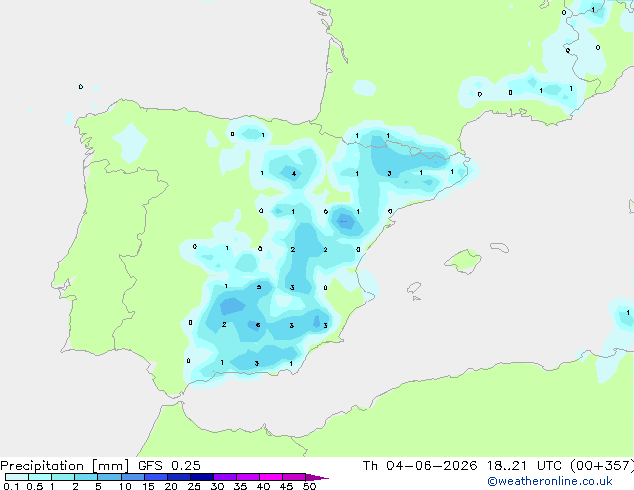Click the "4" precipitation value on the map

click(x=294, y=174)
